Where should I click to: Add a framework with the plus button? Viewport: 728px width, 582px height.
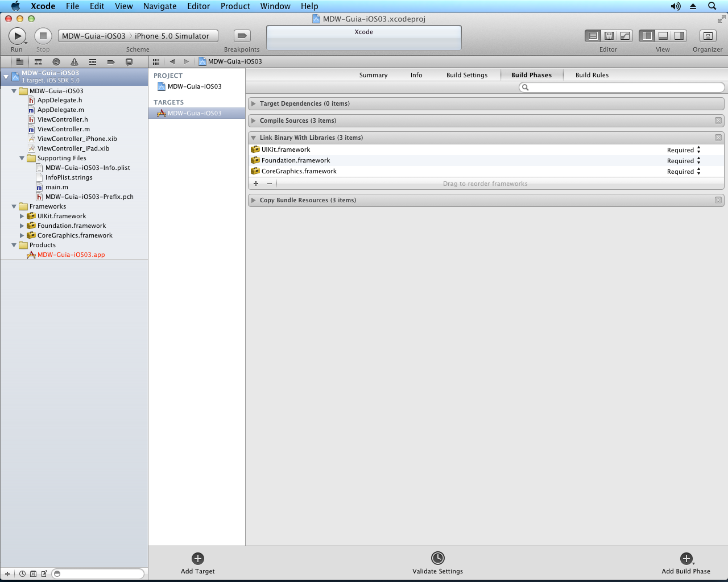click(x=256, y=184)
